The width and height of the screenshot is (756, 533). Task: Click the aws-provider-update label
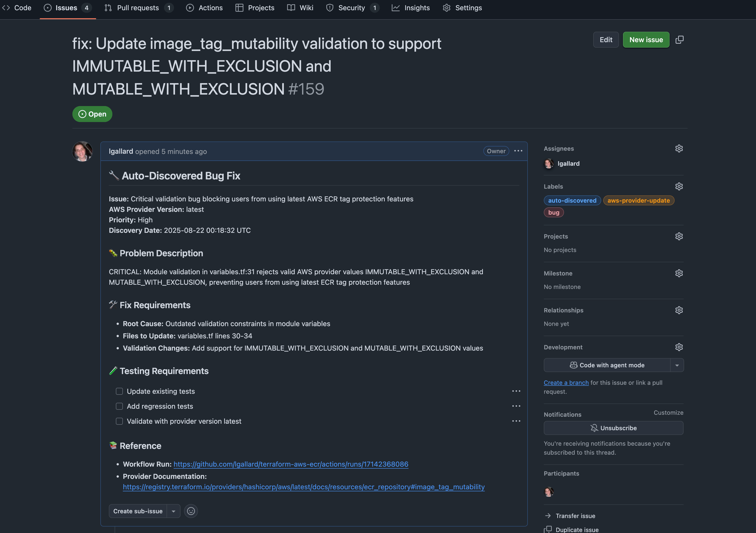(639, 200)
